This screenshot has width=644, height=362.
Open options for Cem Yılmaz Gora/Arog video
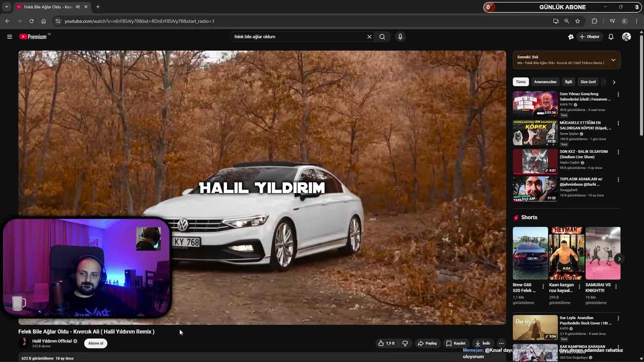(618, 95)
